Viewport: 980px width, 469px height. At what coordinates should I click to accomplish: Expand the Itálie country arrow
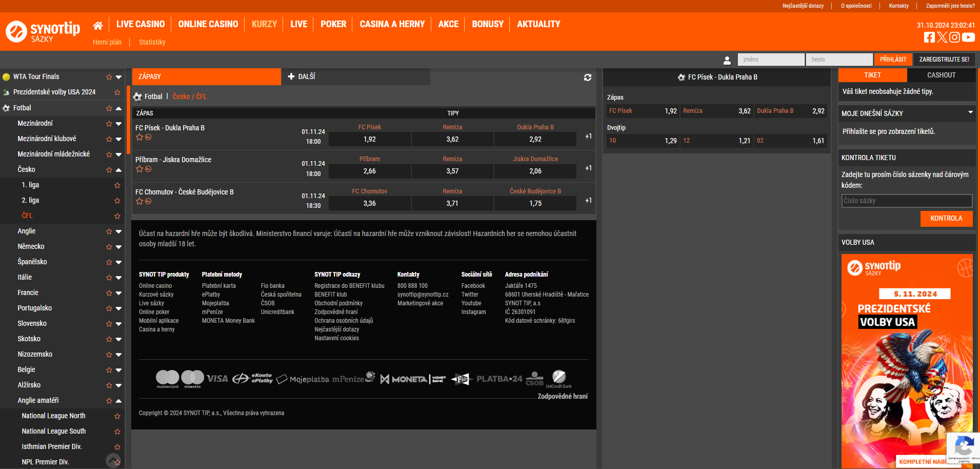click(118, 278)
